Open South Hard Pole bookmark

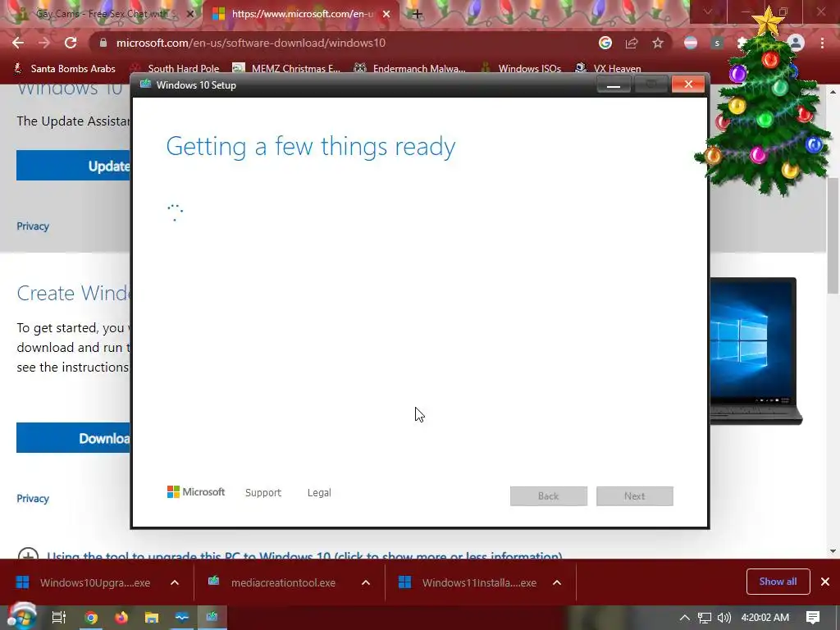(x=176, y=69)
